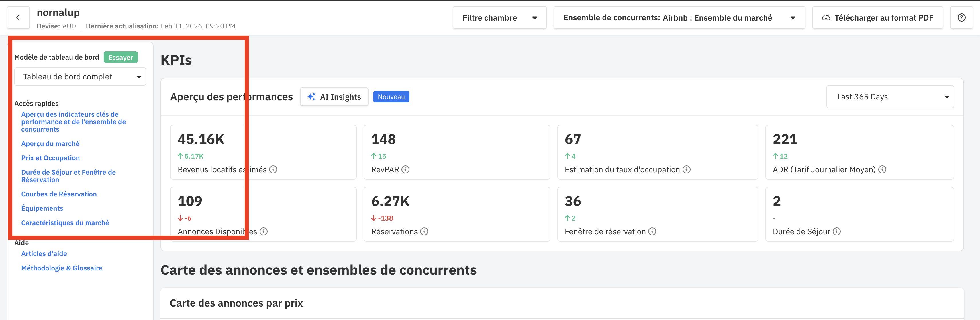The width and height of the screenshot is (980, 320).
Task: Open Tableau de bord complet dropdown
Action: coord(80,77)
